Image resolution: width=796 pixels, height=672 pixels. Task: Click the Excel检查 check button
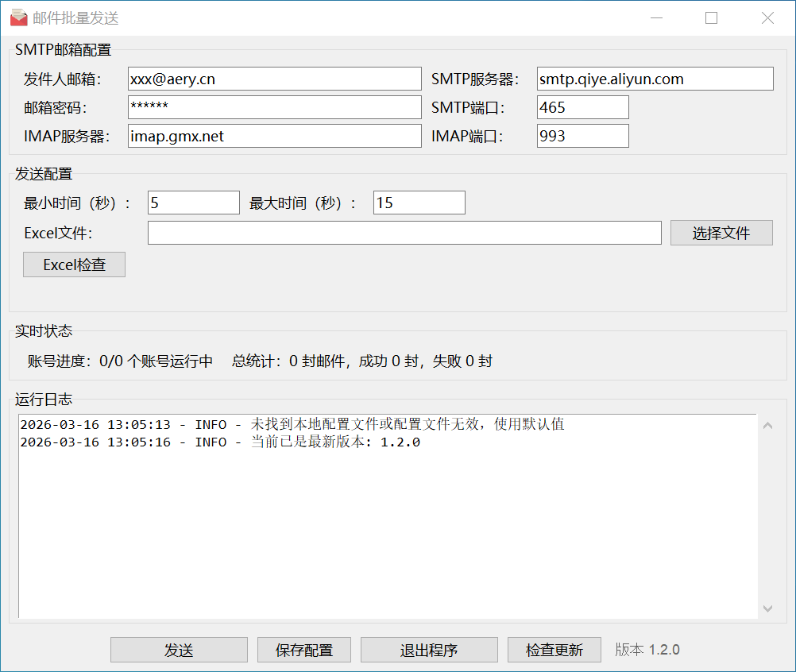click(x=74, y=265)
